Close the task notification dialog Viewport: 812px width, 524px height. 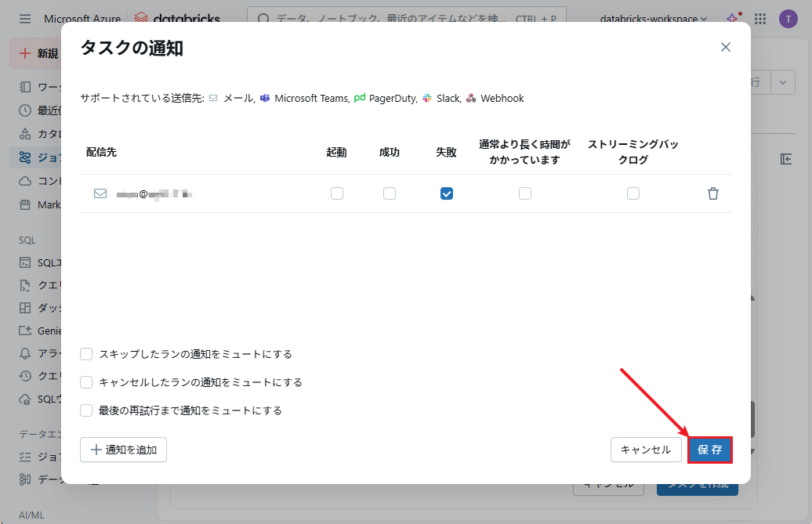(x=725, y=47)
